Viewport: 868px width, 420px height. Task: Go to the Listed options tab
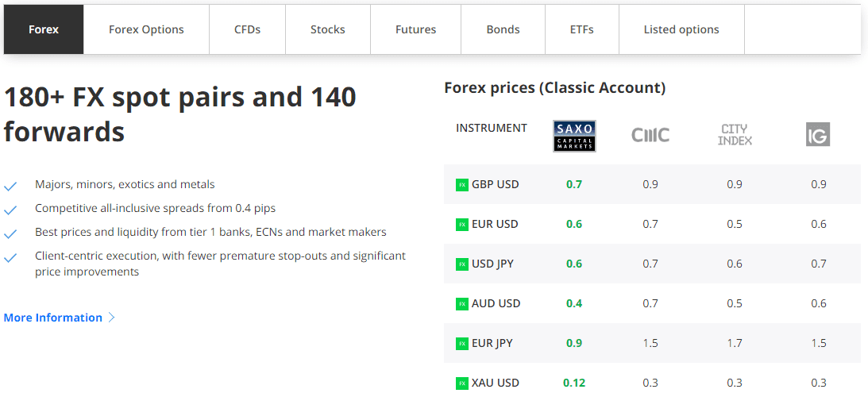[681, 29]
